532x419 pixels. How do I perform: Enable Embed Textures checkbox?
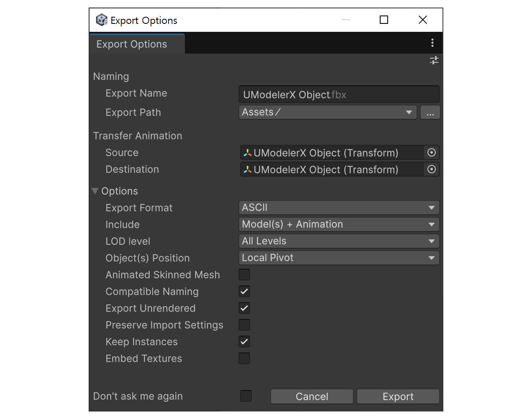pyautogui.click(x=244, y=358)
